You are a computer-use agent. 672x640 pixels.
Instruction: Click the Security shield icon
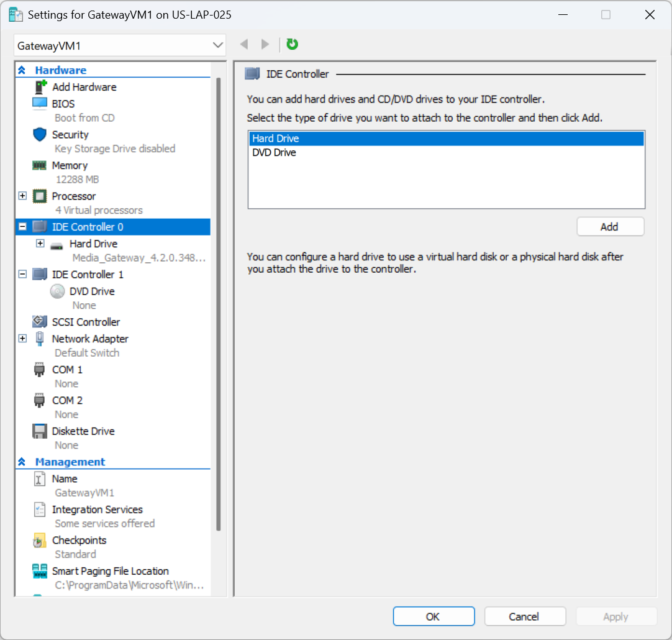tap(39, 134)
